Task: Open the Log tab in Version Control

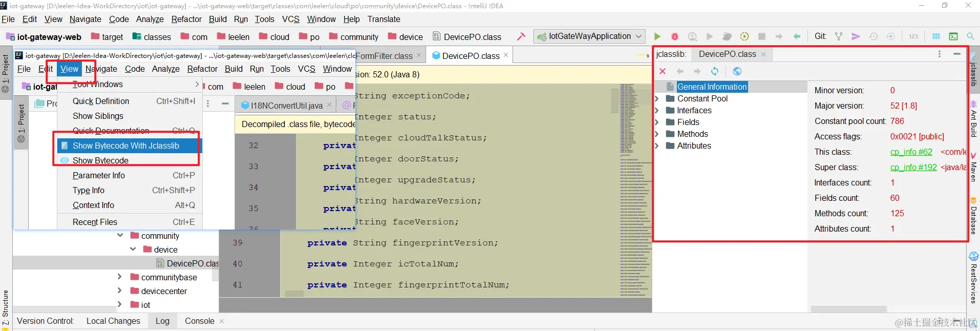Action: (162, 321)
